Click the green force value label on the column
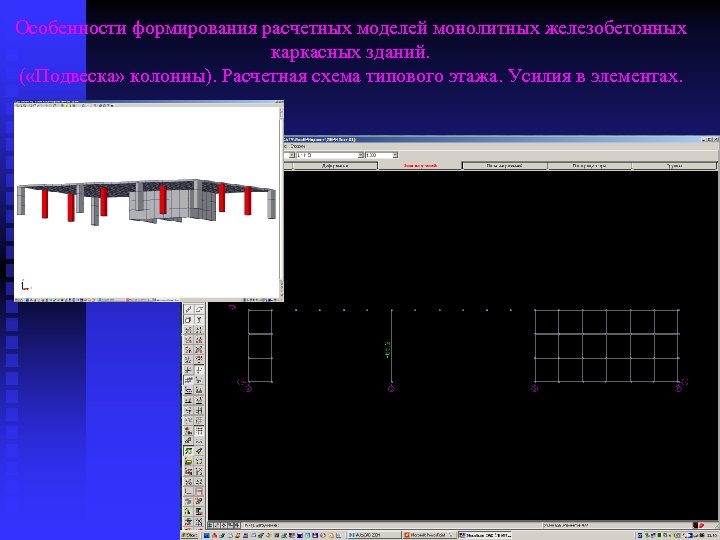Image resolution: width=720 pixels, height=540 pixels. [387, 349]
